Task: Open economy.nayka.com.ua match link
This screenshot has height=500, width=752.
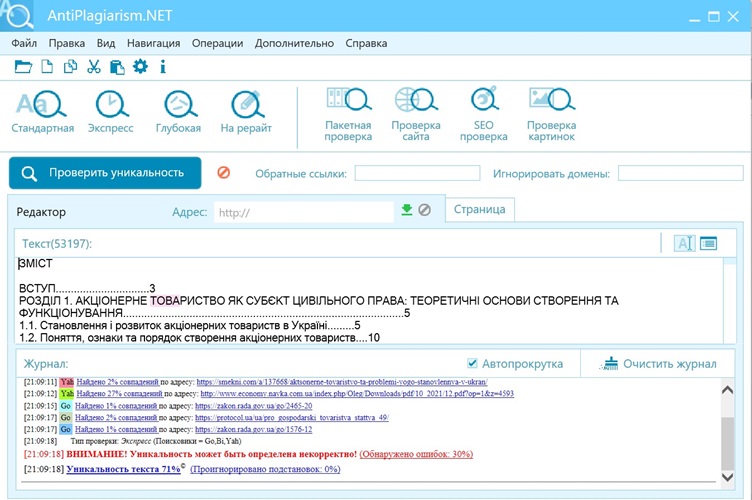Action: [x=357, y=394]
